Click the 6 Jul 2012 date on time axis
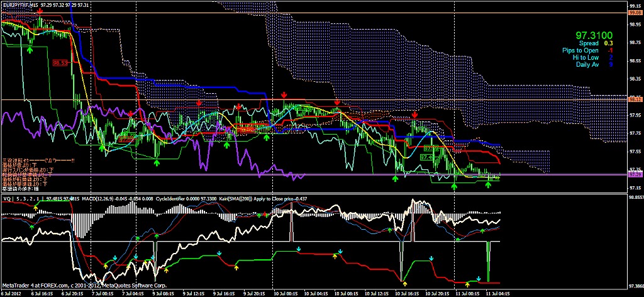This screenshot has width=644, height=297. click(x=14, y=293)
